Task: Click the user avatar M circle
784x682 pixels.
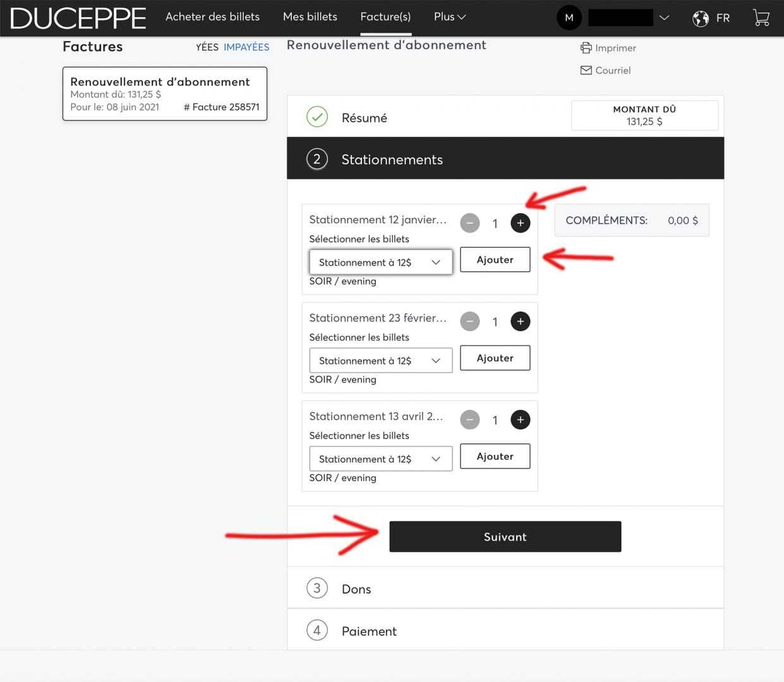Action: tap(569, 18)
